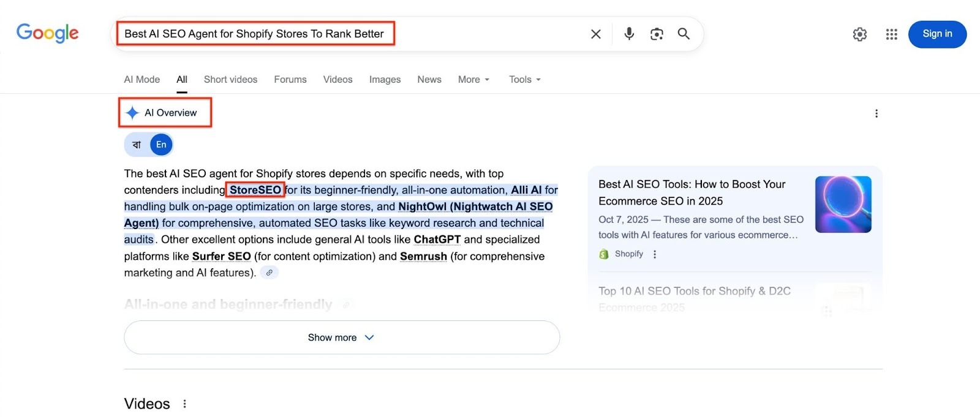Open three-dot menu beside Shopify source

(x=655, y=254)
